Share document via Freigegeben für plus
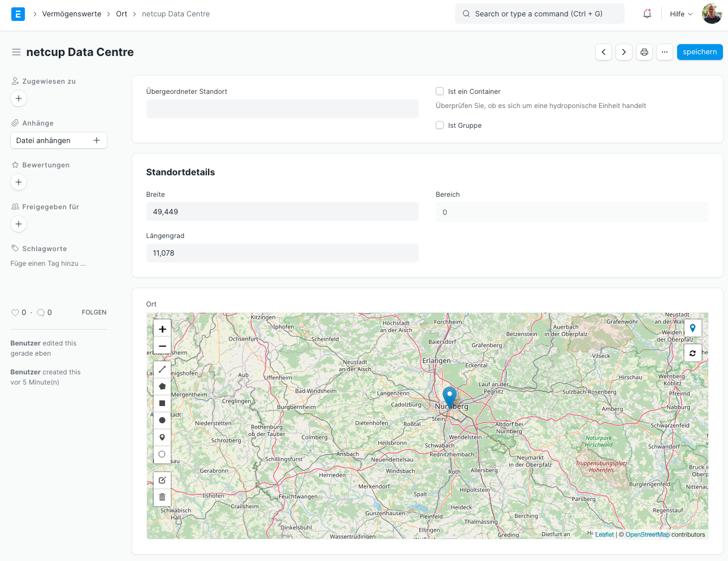Image resolution: width=728 pixels, height=561 pixels. (19, 224)
